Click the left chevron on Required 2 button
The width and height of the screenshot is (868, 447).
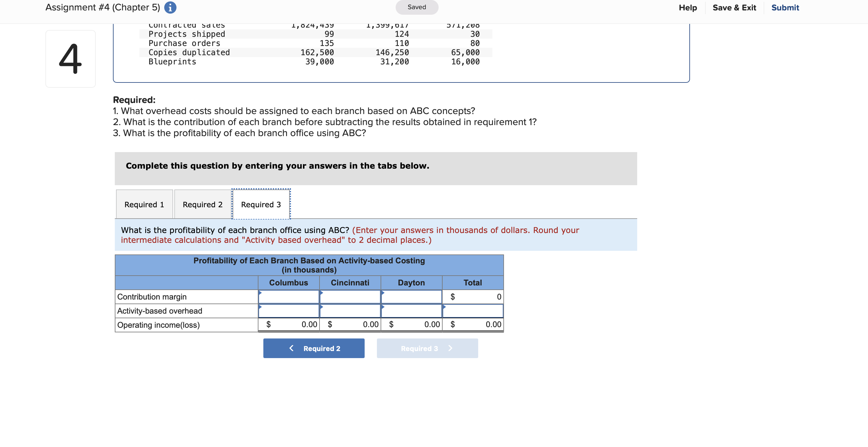tap(291, 348)
